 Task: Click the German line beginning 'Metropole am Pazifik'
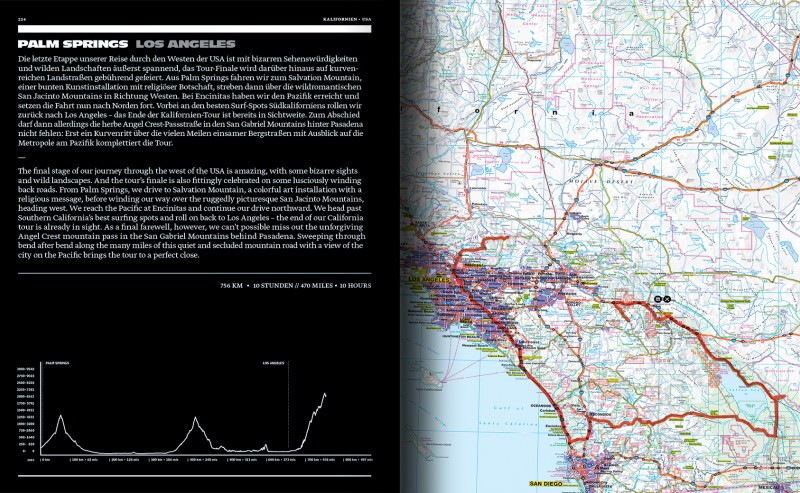tap(95, 143)
